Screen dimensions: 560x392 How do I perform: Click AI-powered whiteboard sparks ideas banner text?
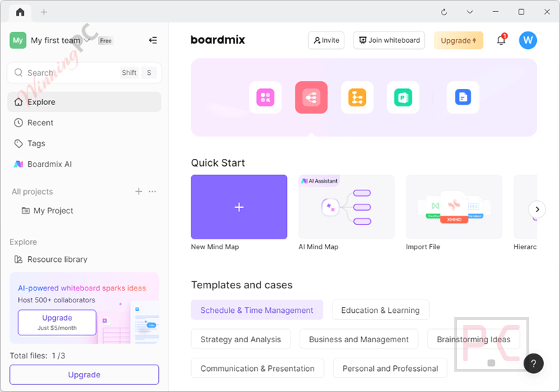pyautogui.click(x=82, y=288)
